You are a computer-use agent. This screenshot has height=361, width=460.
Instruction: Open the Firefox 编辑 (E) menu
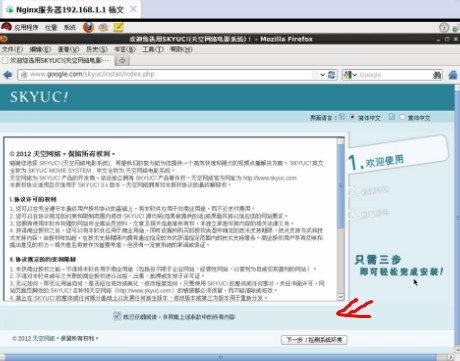(40, 49)
